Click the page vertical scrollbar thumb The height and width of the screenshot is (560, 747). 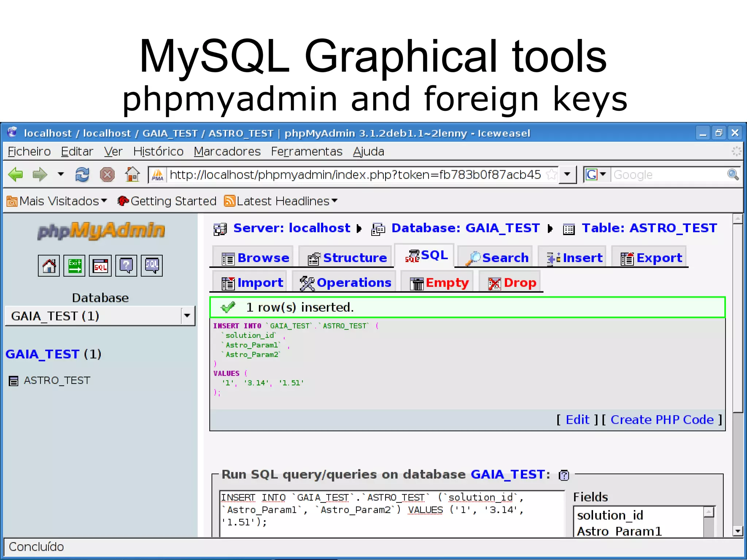pyautogui.click(x=738, y=318)
